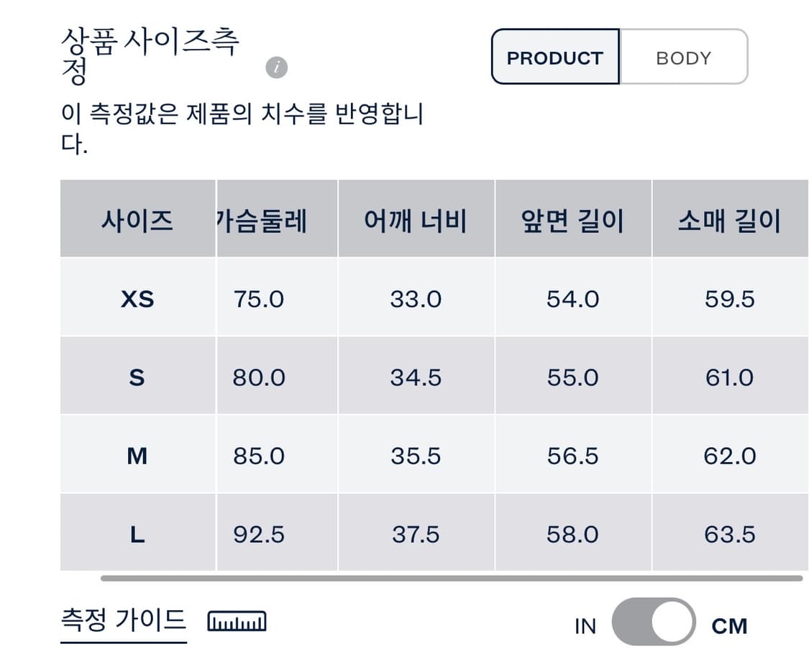Switch to the BODY tab
Image resolution: width=809 pixels, height=672 pixels.
coord(682,57)
